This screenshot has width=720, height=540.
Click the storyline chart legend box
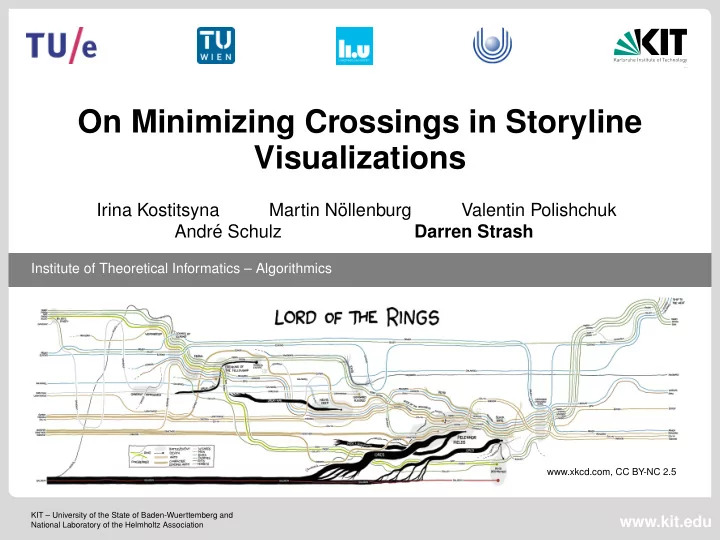[x=171, y=456]
